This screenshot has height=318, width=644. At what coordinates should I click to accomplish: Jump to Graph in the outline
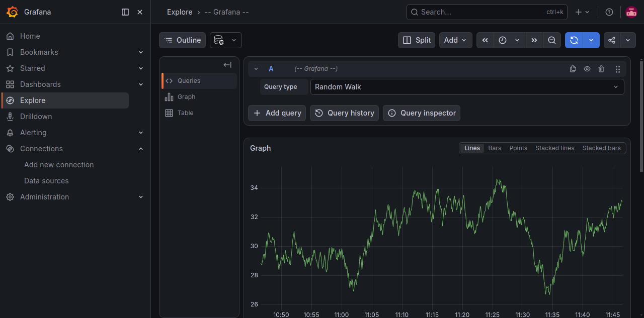199,97
